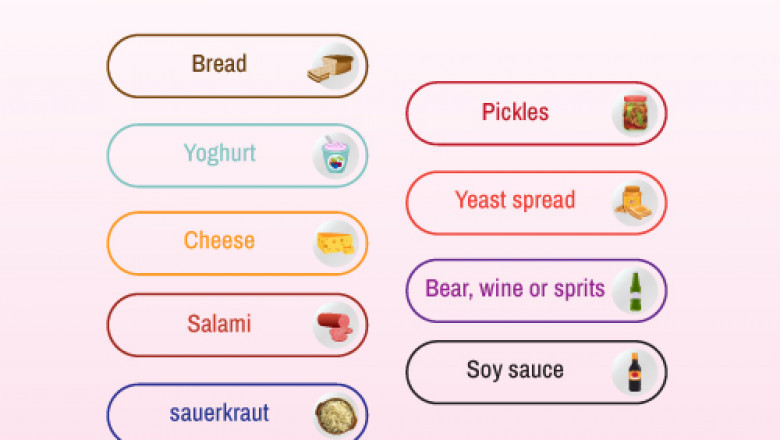This screenshot has height=440, width=780.
Task: Click the soy sauce bottle icon
Action: click(634, 372)
